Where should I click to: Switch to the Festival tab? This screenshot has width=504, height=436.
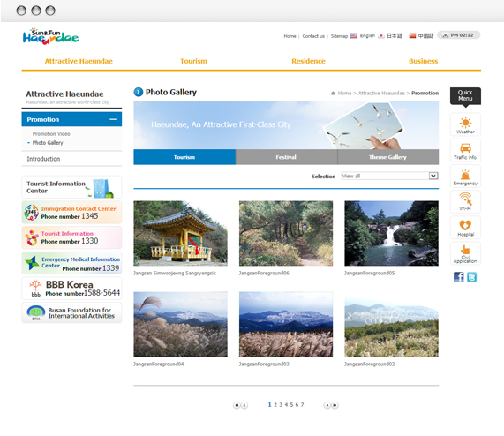[286, 157]
